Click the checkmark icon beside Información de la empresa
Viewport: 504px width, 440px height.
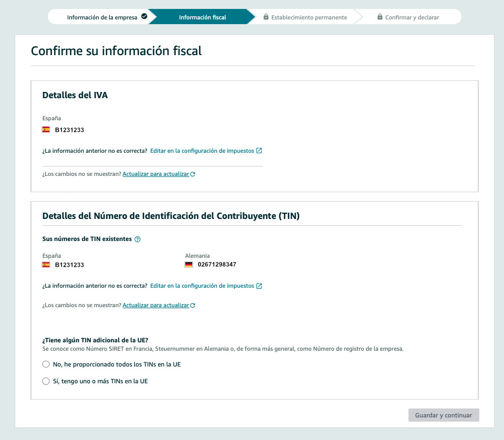(144, 16)
